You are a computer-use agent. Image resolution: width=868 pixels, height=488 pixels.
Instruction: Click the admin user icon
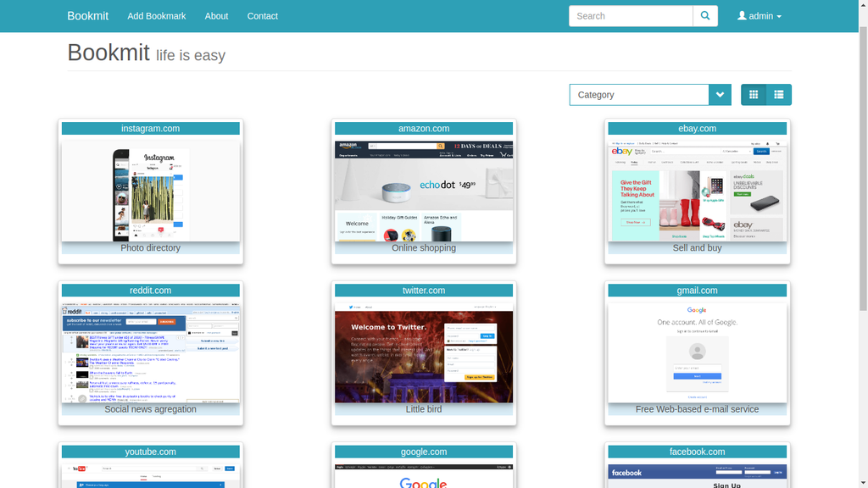pyautogui.click(x=742, y=15)
